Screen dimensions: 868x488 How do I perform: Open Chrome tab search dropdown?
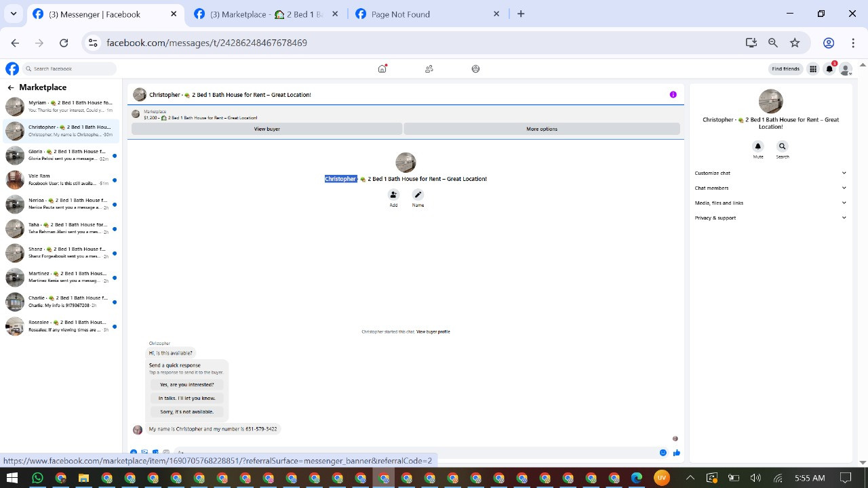click(14, 14)
